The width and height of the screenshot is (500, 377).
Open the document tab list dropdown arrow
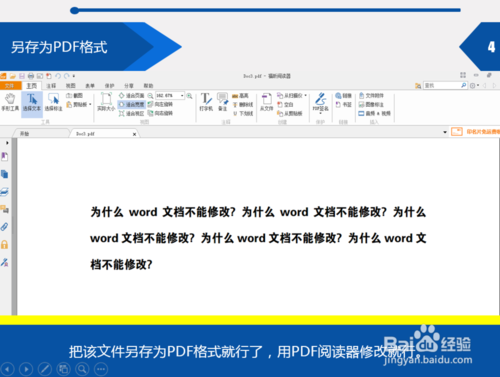445,132
